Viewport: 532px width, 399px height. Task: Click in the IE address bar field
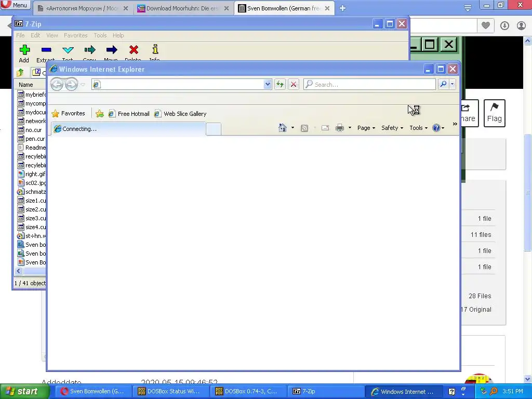pos(182,84)
